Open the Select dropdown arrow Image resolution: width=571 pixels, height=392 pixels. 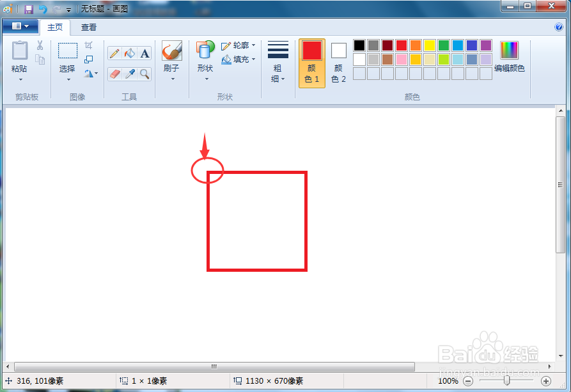tap(68, 79)
